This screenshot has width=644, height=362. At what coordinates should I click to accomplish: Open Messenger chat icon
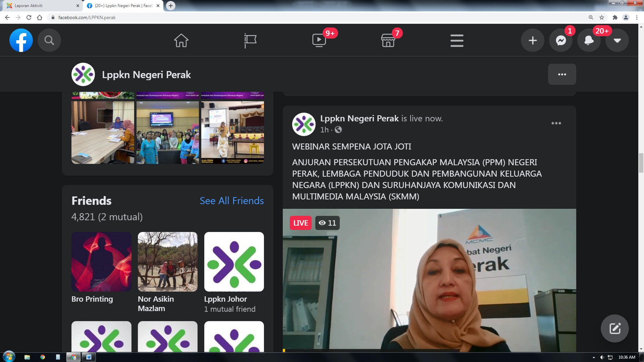click(561, 40)
